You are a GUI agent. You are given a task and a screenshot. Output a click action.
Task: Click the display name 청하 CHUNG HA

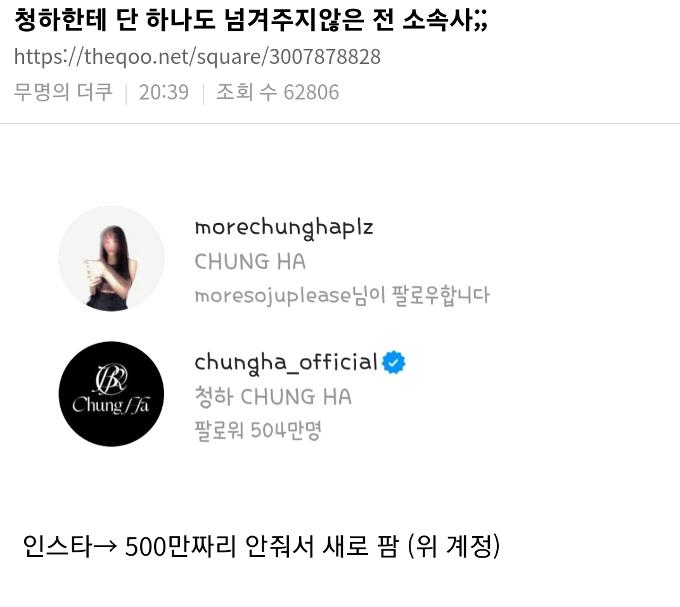coord(273,397)
